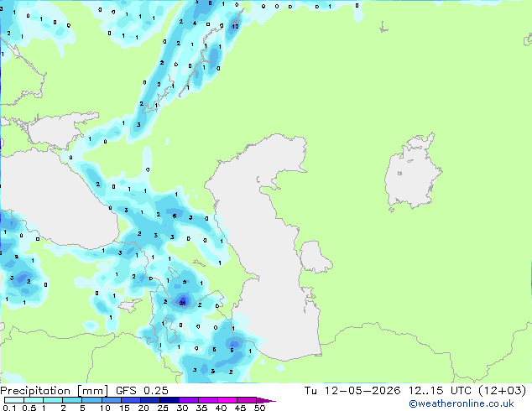Select the 40–45 mm magenta legend swatch
This screenshot has width=532, height=411.
pyautogui.click(x=227, y=400)
